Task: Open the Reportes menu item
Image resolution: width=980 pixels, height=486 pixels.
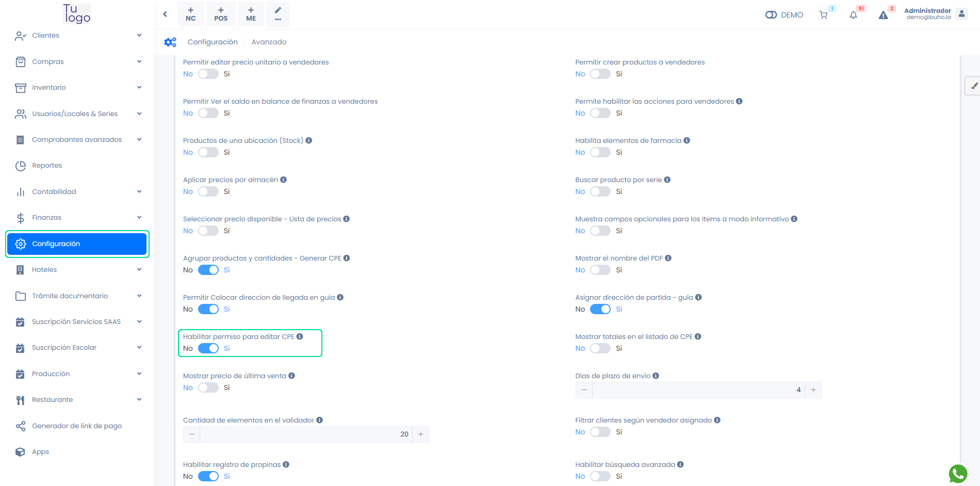Action: 47,165
